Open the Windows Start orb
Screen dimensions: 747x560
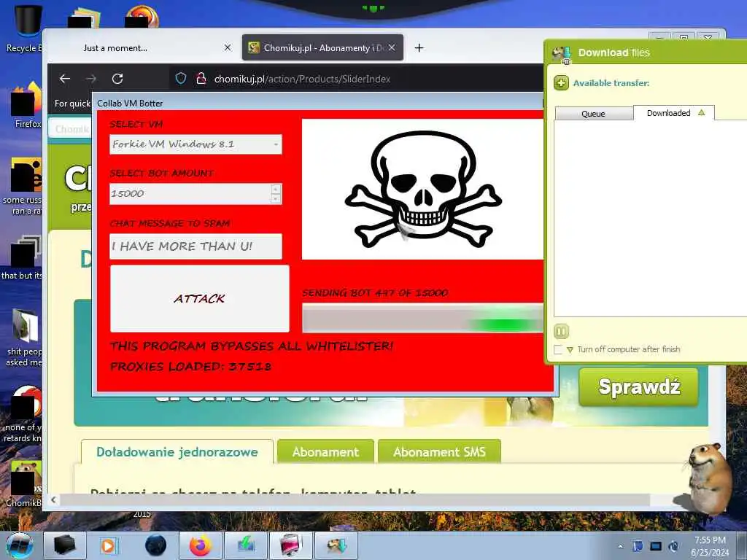20,545
